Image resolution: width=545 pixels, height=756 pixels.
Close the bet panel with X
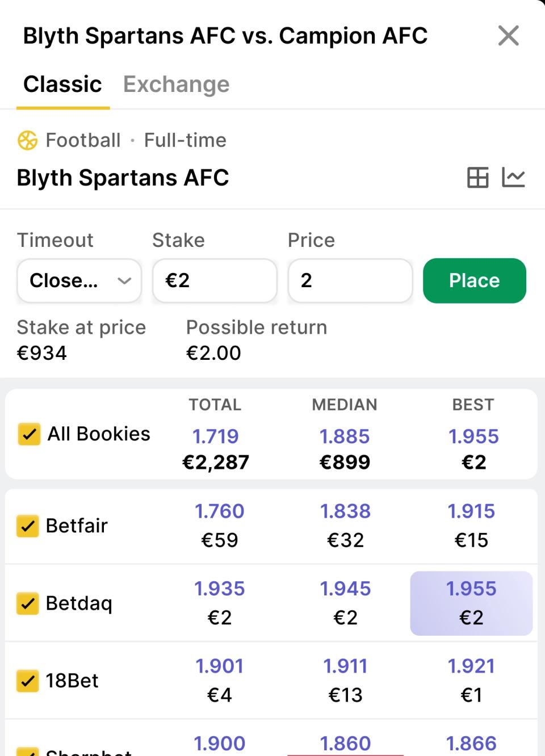[508, 36]
